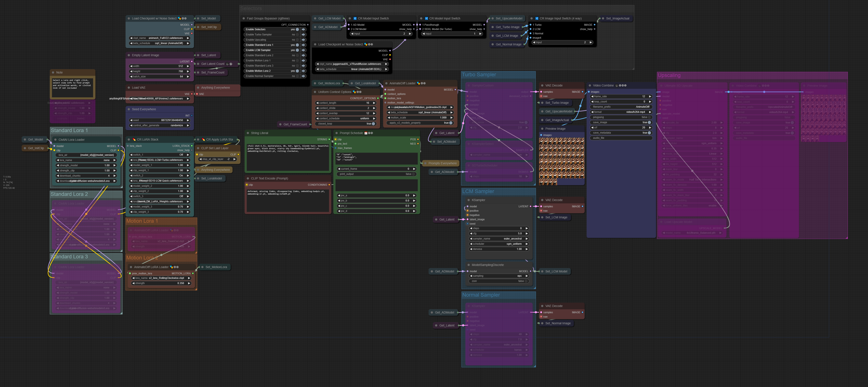Click the Prompt Schedule calendar icon

click(x=366, y=133)
